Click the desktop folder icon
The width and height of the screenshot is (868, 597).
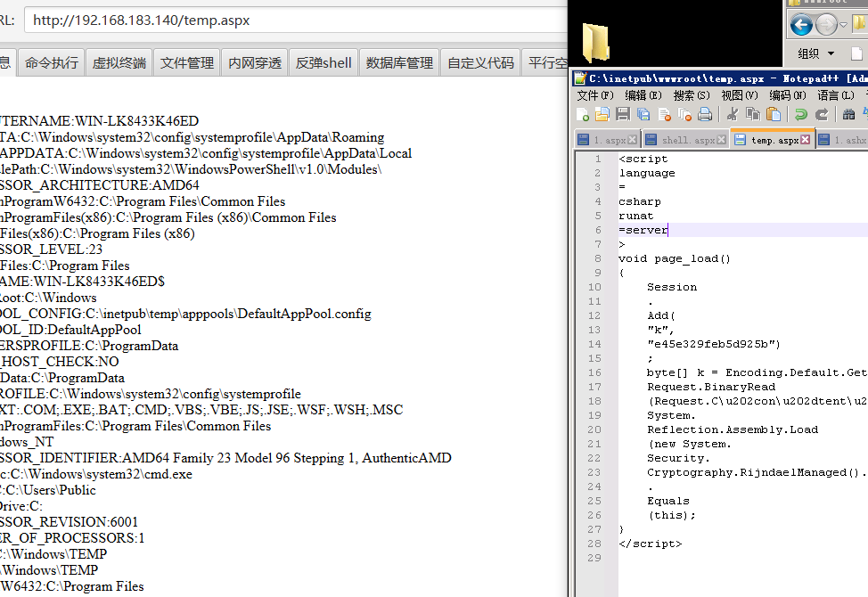595,43
